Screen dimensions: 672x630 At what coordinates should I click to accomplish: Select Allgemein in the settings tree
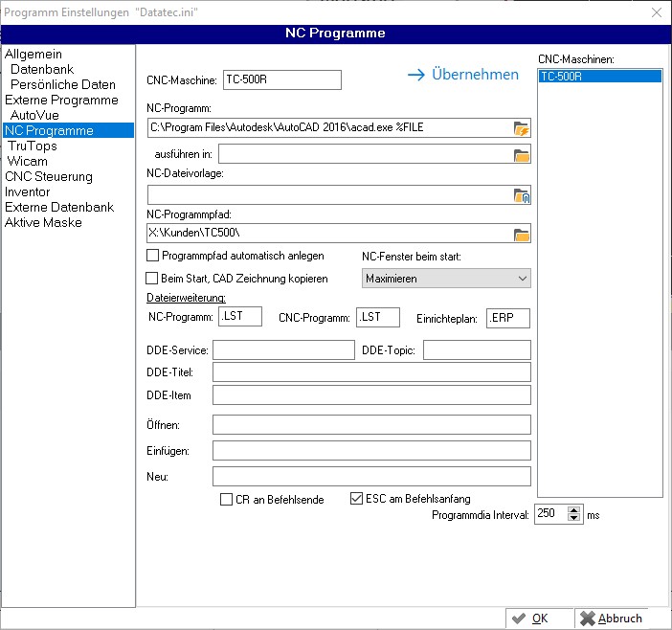pyautogui.click(x=34, y=54)
